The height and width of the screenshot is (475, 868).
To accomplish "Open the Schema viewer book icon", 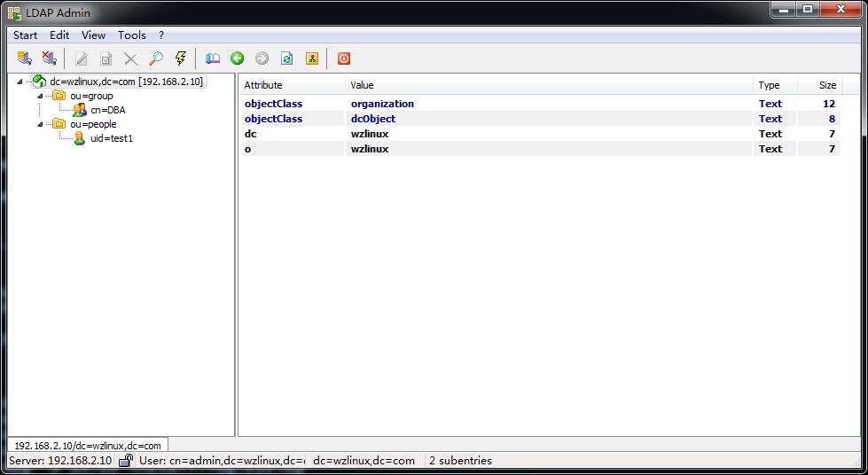I will (x=213, y=58).
